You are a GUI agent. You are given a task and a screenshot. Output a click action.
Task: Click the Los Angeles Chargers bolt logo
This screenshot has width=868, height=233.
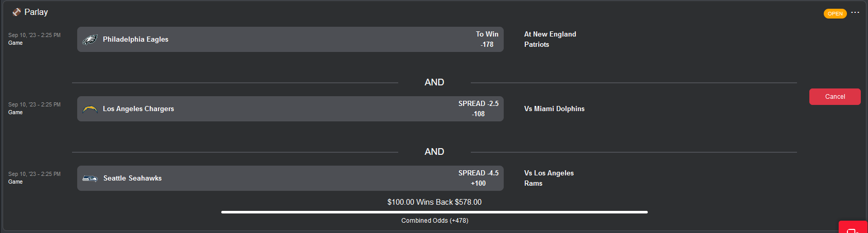[x=90, y=109]
